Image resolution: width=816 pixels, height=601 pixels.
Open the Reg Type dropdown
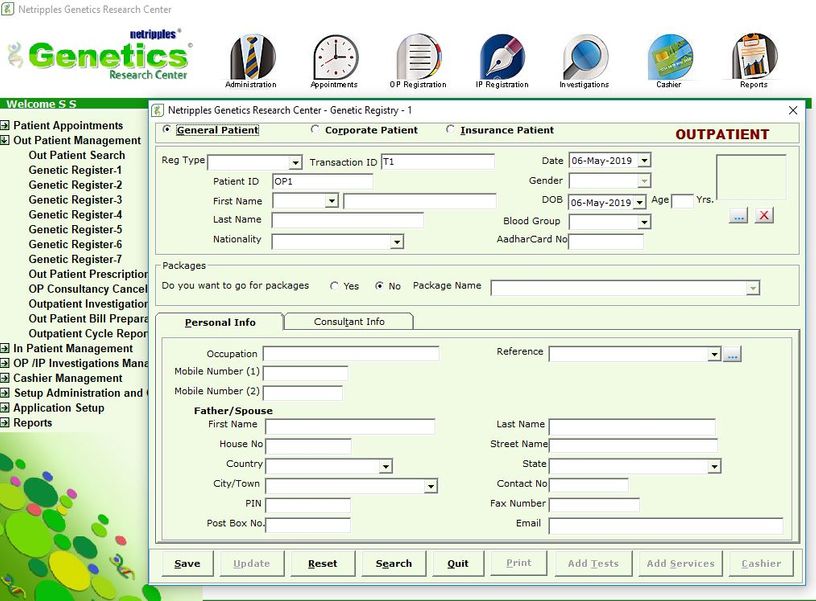(x=295, y=163)
